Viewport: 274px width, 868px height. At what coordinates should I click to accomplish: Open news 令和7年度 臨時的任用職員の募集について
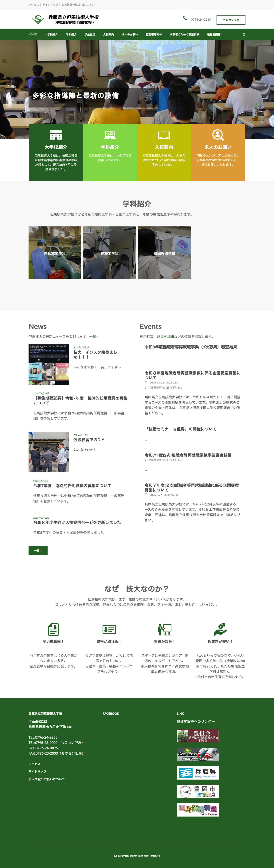[72, 485]
